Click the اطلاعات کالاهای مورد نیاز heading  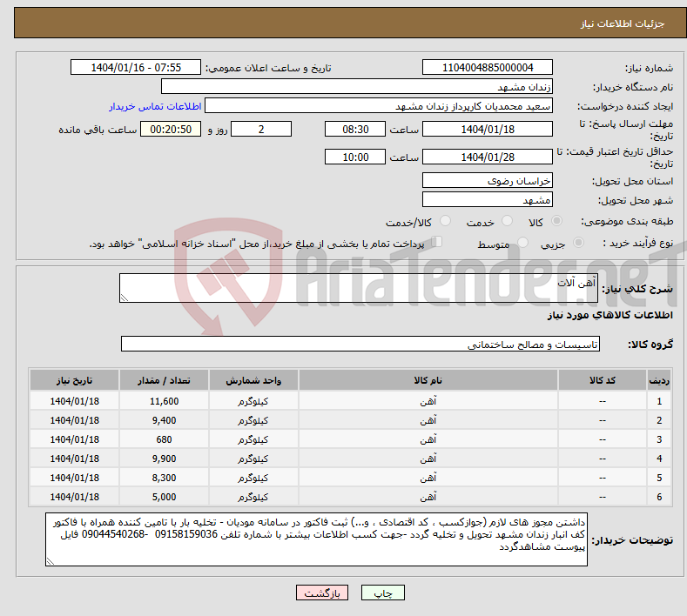point(610,315)
